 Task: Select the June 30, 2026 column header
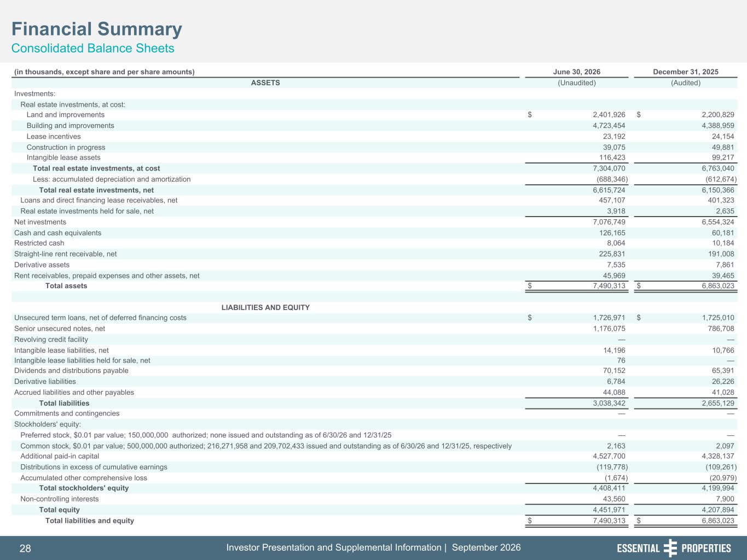tap(577, 72)
